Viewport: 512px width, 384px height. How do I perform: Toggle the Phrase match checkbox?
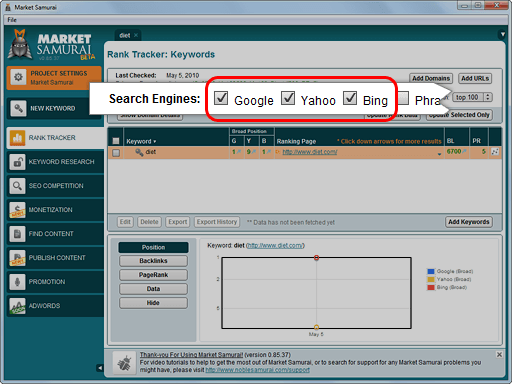(404, 98)
